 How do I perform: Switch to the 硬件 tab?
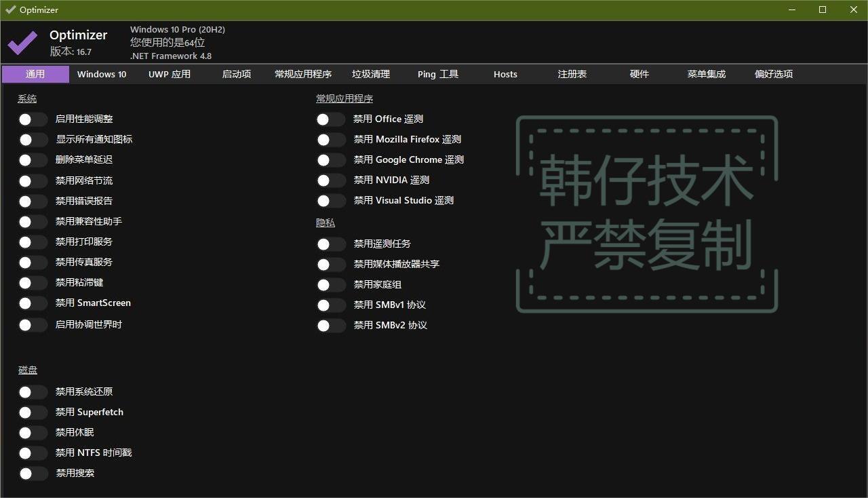pos(639,74)
